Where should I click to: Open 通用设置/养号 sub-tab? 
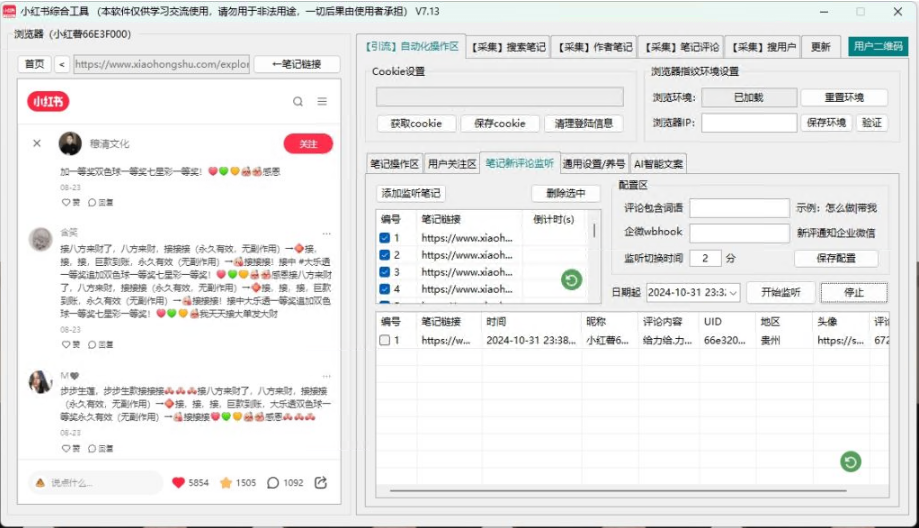[x=594, y=164]
